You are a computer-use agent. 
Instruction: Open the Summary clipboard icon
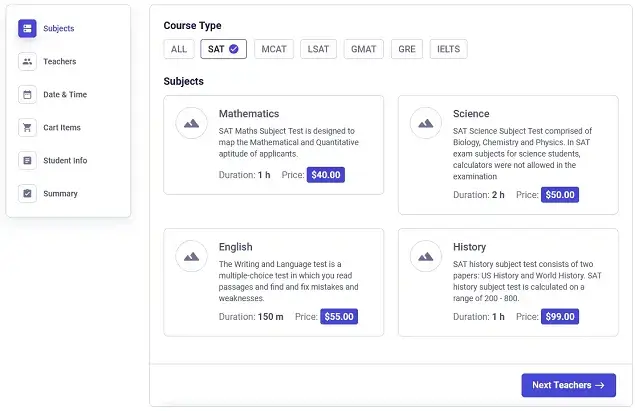27,194
